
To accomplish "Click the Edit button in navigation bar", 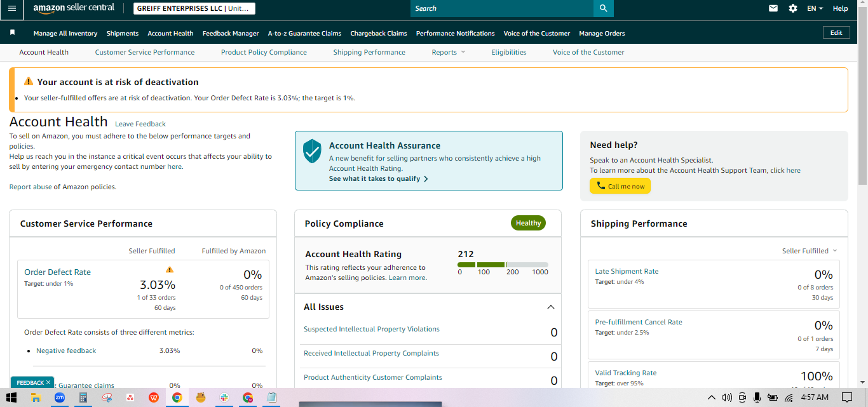I will [836, 33].
